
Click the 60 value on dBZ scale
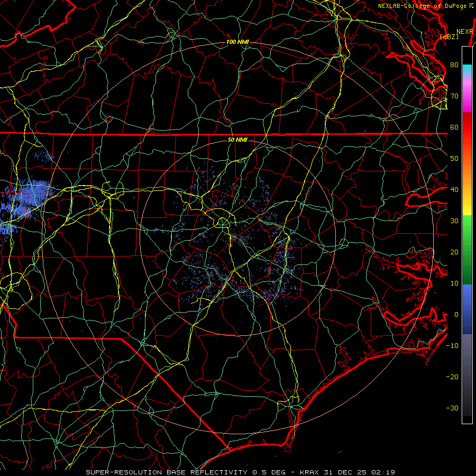(x=454, y=127)
